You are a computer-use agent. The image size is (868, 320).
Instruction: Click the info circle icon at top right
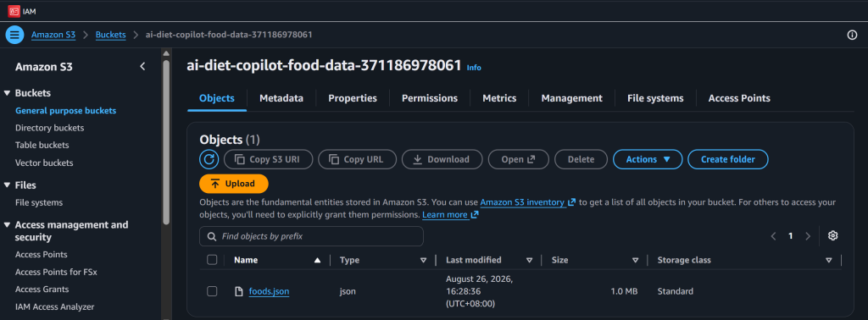click(x=852, y=35)
